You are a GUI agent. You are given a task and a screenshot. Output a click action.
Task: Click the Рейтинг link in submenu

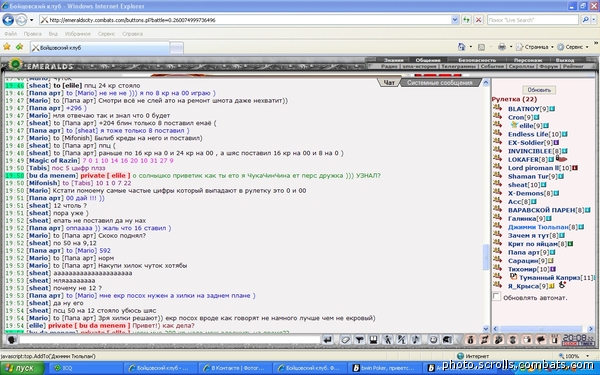tap(573, 66)
